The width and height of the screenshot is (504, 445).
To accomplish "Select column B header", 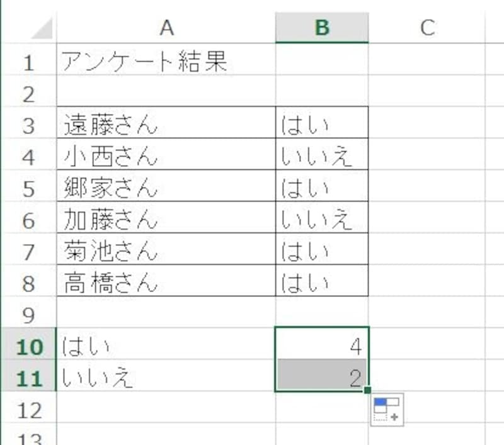I will (321, 28).
